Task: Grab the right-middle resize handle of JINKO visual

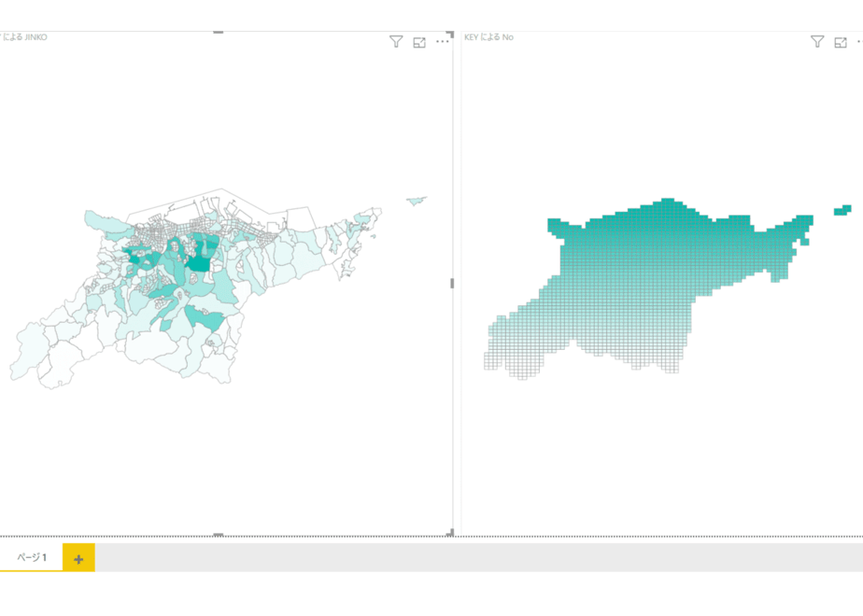Action: pyautogui.click(x=452, y=283)
